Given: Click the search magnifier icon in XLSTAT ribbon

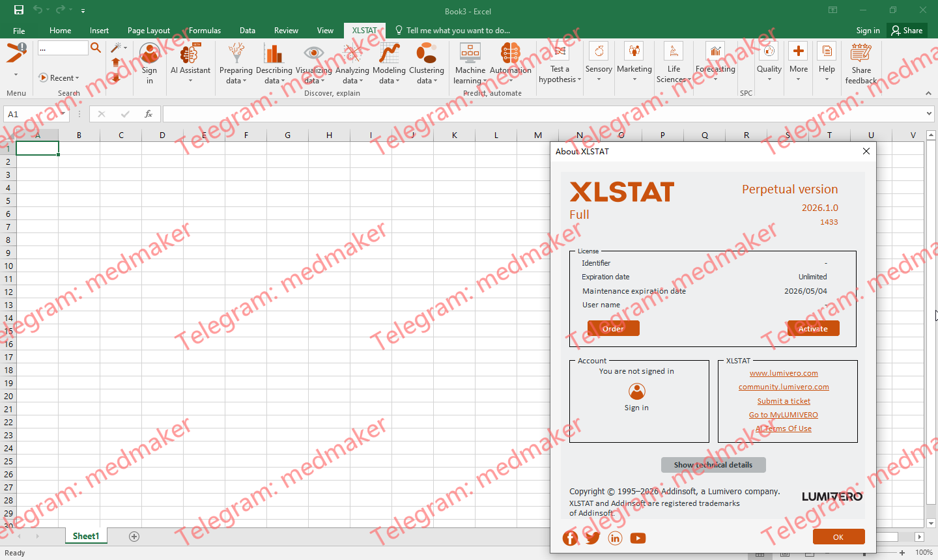Looking at the screenshot, I should pyautogui.click(x=96, y=48).
